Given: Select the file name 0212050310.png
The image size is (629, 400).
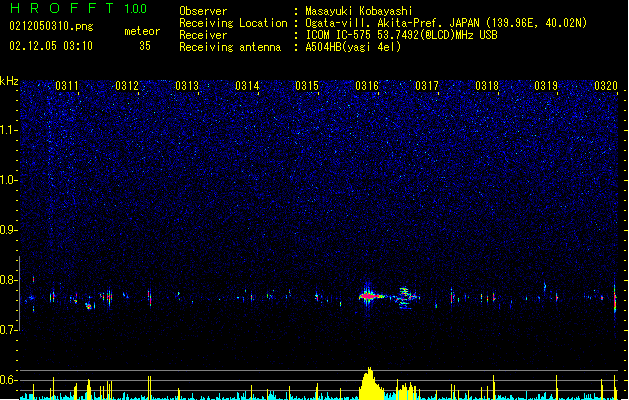Looking at the screenshot, I should [51, 26].
